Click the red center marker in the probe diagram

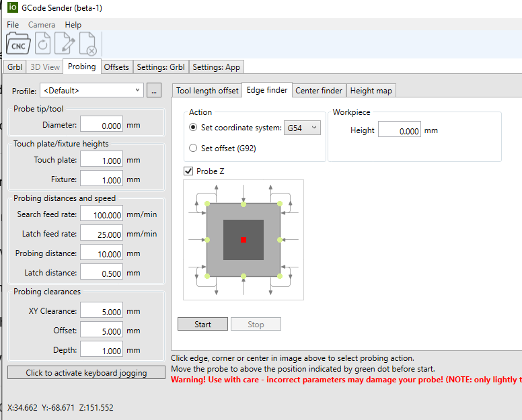point(244,240)
